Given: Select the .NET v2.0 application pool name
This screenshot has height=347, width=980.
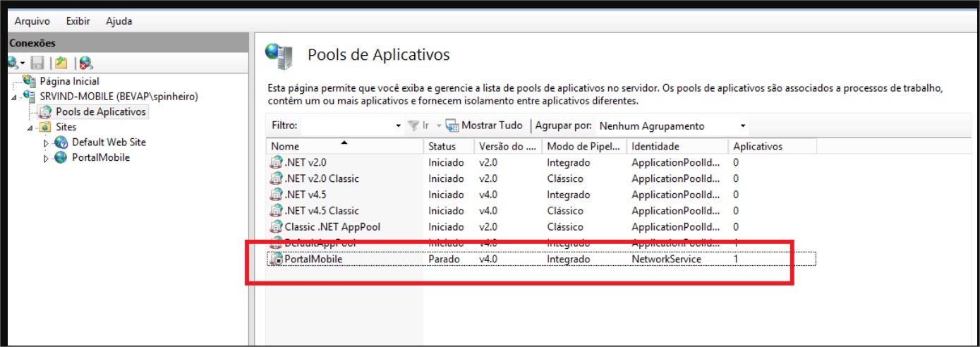Looking at the screenshot, I should pyautogui.click(x=305, y=162).
